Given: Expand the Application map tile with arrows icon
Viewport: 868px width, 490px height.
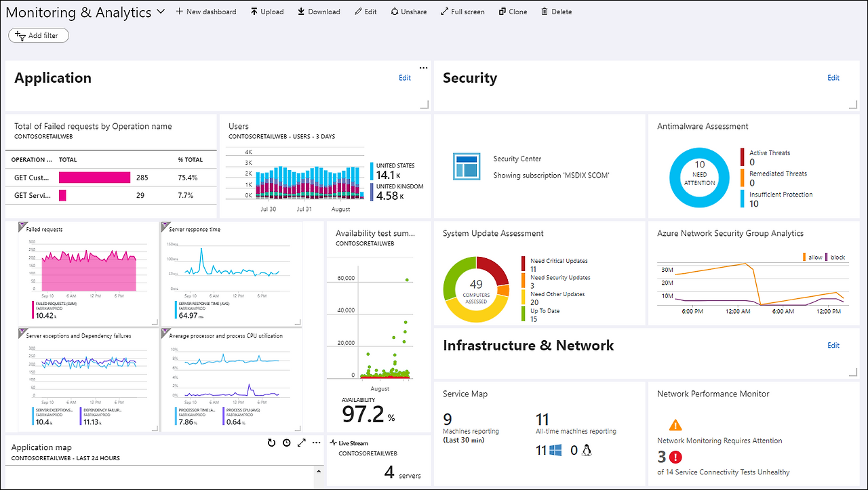Looking at the screenshot, I should click(x=302, y=443).
